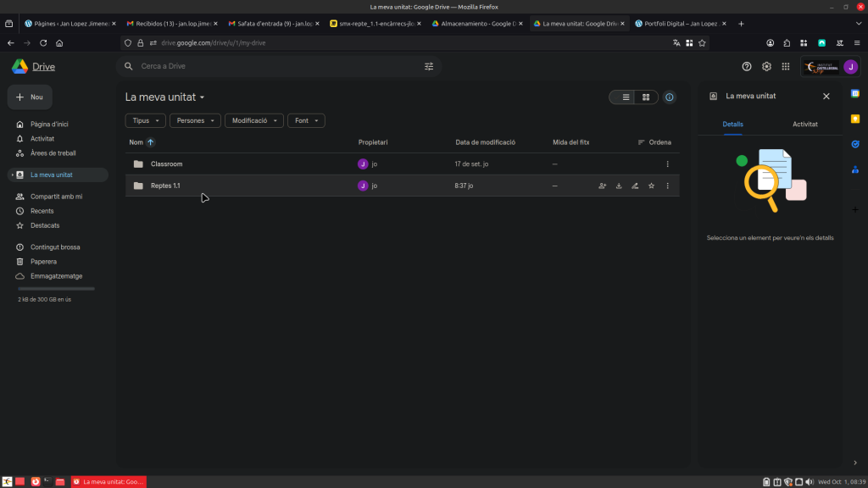Share the Reptes 1.1 folder
The width and height of the screenshot is (868, 488).
(x=602, y=186)
